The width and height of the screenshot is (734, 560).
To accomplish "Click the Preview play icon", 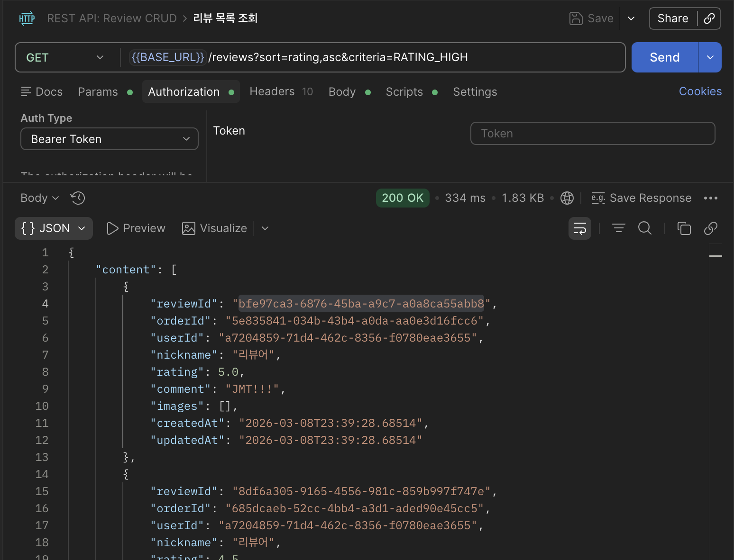I will pyautogui.click(x=112, y=228).
